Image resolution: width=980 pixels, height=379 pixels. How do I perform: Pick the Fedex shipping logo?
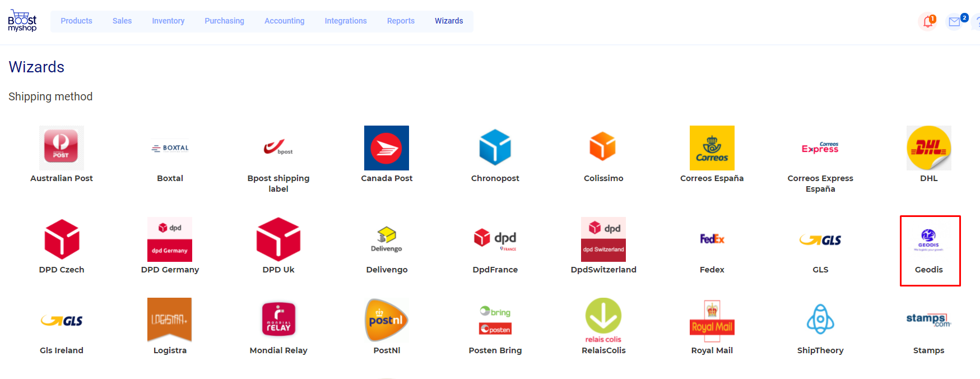(x=712, y=239)
